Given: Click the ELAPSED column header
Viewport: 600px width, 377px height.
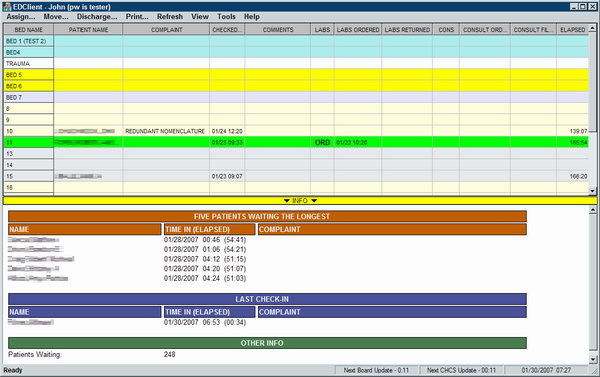Looking at the screenshot, I should (572, 29).
